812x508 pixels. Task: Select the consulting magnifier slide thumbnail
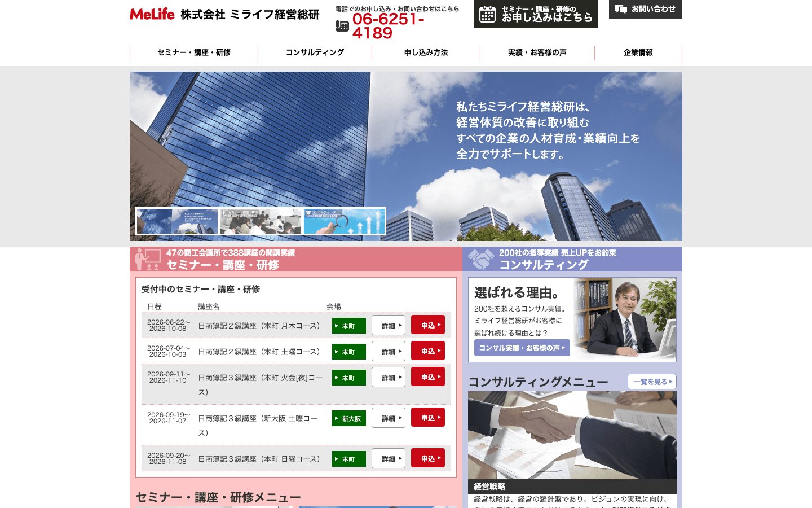[344, 221]
